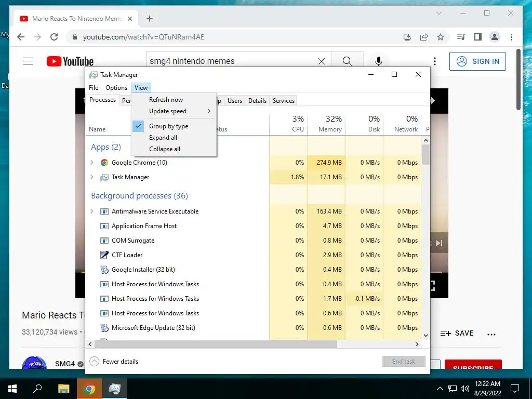Click the CTF Loader pen icon

coord(104,255)
